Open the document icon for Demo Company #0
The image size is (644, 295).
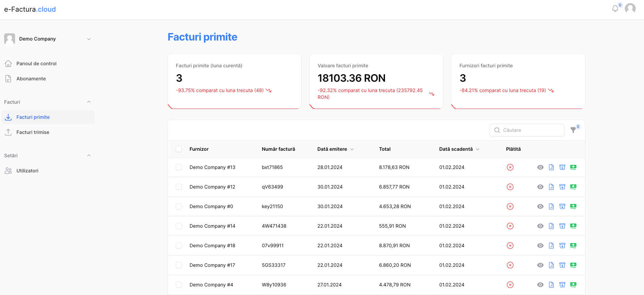click(551, 206)
